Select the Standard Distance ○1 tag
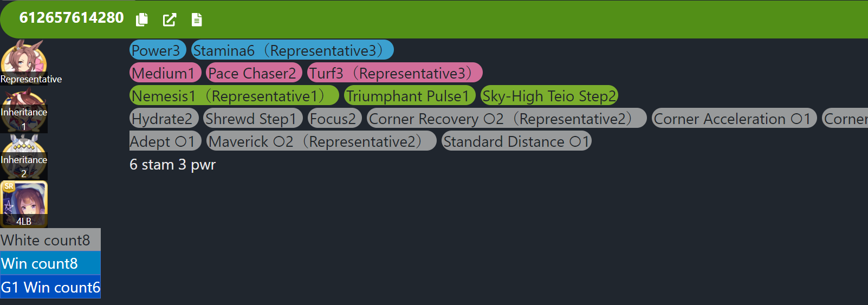868x305 pixels. pos(516,141)
